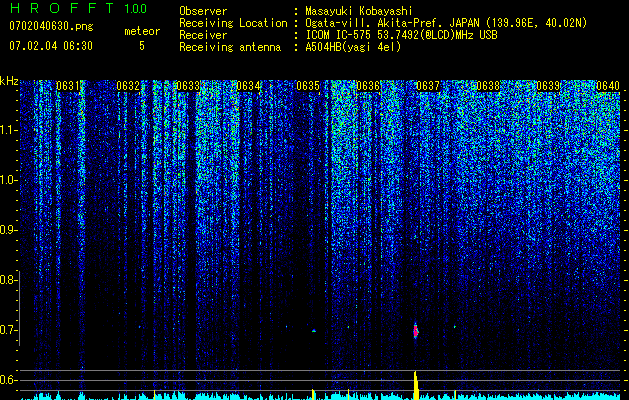Viewport: 629px width, 400px height.
Task: Click the 1.1 kHz axis label
Action: coord(8,130)
